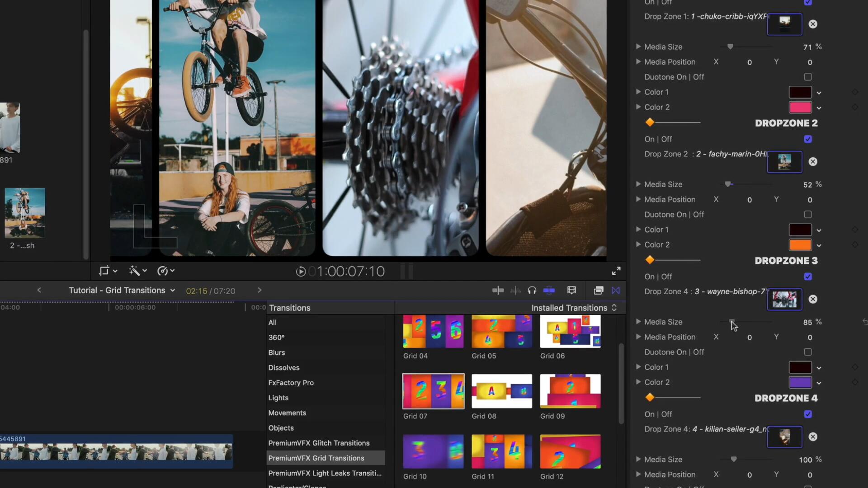
Task: Toggle skimming in the timeline toolbar
Action: click(498, 290)
